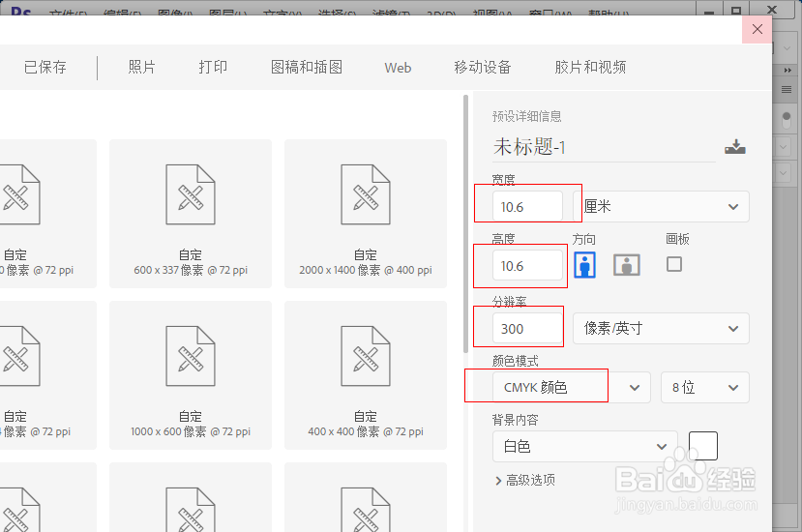This screenshot has width=802, height=532.
Task: Open panel menu icon in Photoshop window
Action: pyautogui.click(x=787, y=90)
